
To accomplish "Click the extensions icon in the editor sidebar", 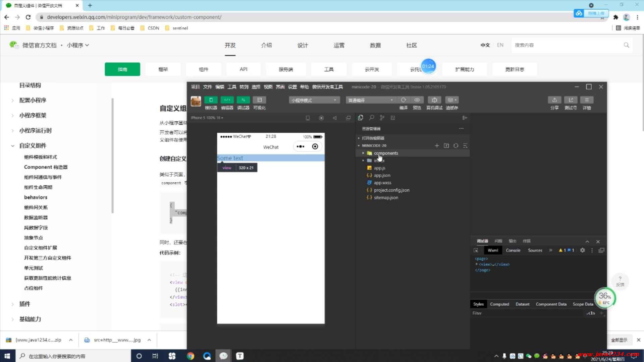I will coord(393,118).
